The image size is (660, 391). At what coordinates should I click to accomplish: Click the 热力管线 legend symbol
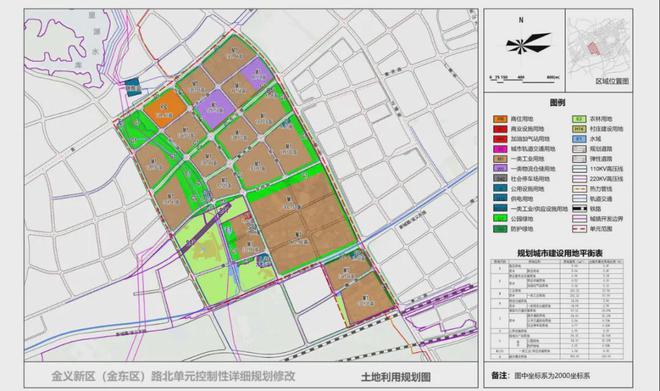[579, 189]
